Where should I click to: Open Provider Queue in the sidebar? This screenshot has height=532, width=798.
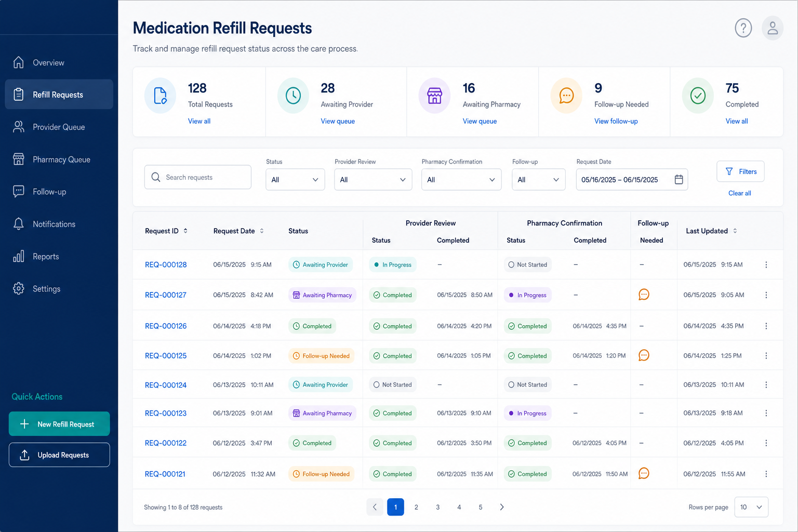click(59, 127)
